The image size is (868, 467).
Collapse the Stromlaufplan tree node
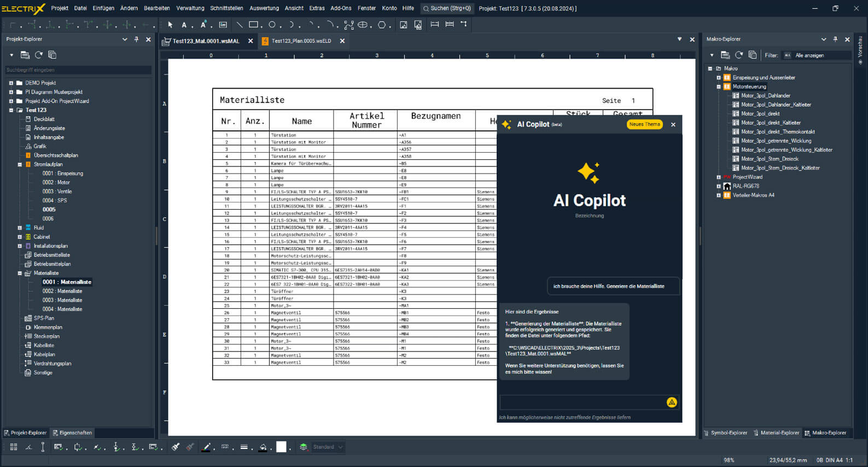(20, 164)
